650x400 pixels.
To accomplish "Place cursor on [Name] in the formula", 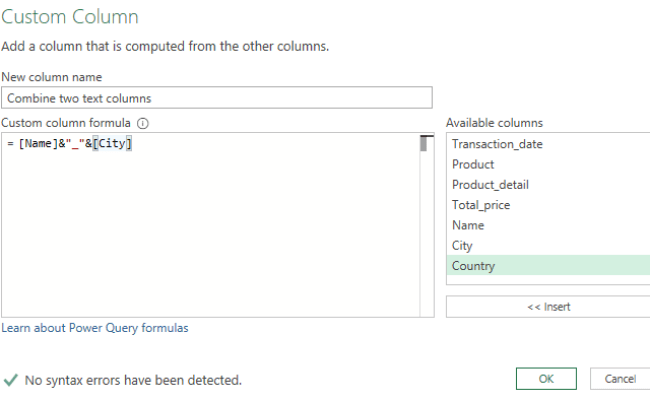I will pos(40,144).
